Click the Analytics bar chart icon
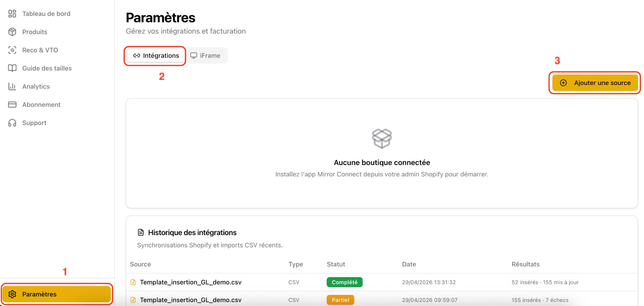 (x=12, y=86)
